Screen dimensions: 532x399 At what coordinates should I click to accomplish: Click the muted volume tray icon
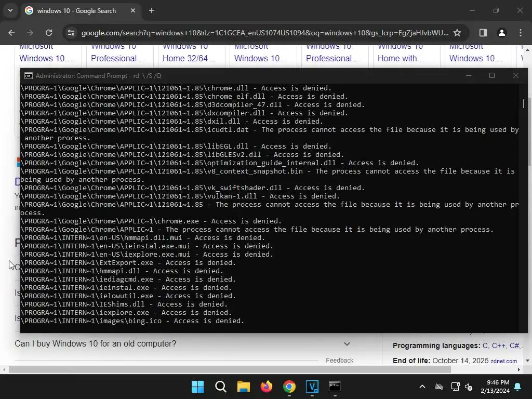(469, 387)
